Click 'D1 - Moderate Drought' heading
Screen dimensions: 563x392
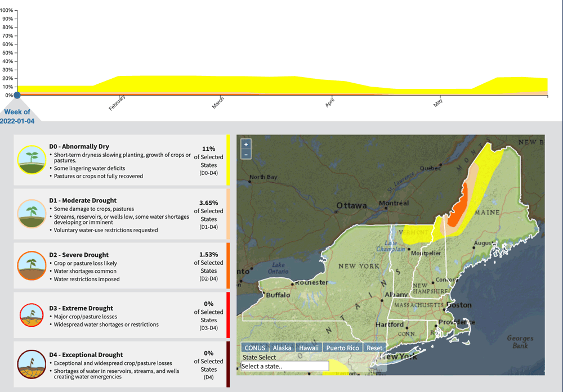click(x=83, y=200)
